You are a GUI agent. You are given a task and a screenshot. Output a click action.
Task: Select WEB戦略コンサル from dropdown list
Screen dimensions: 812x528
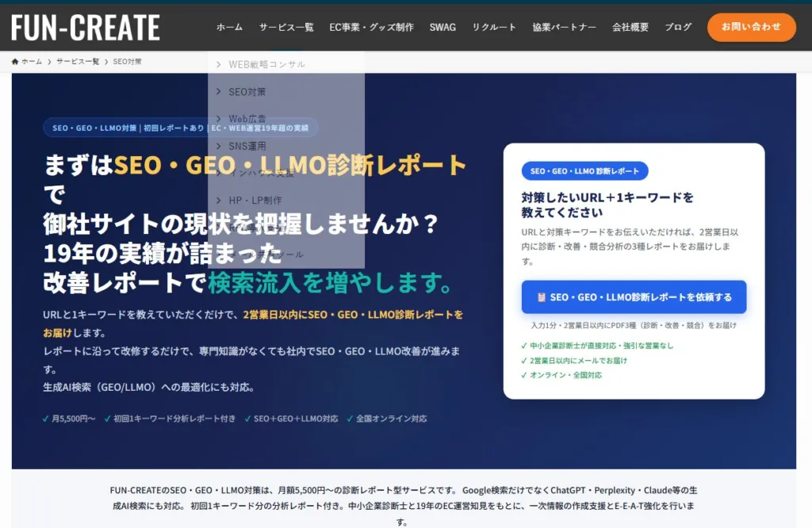(x=266, y=64)
